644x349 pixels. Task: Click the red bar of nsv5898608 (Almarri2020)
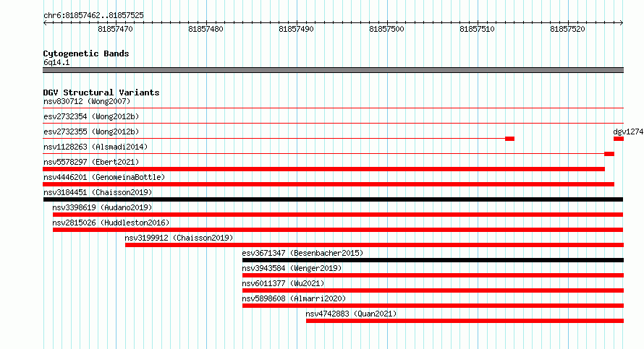click(433, 306)
